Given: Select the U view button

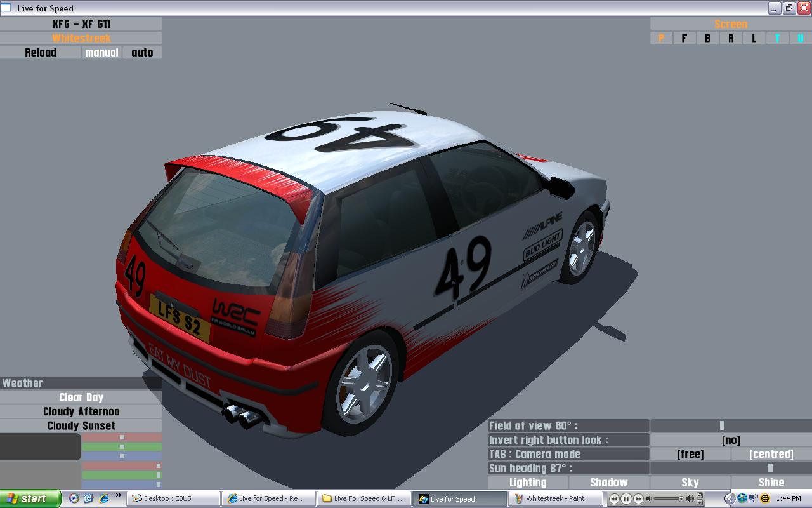Looking at the screenshot, I should click(x=801, y=38).
